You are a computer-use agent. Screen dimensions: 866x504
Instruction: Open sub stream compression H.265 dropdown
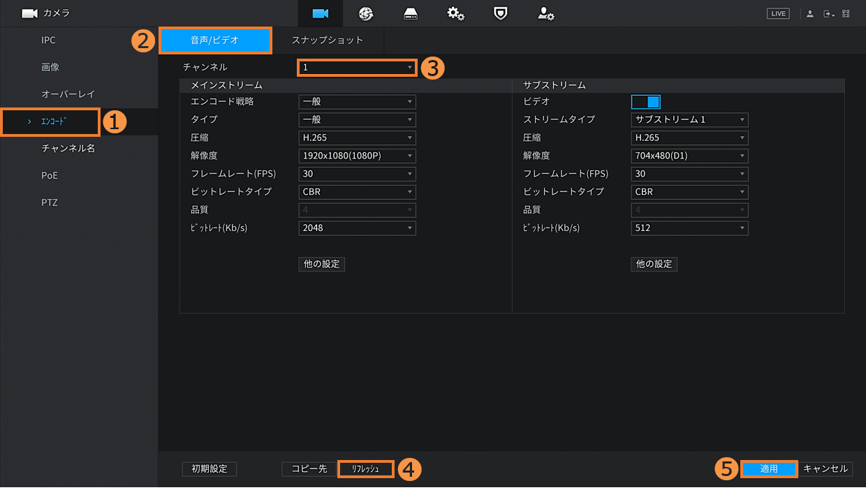tap(689, 138)
